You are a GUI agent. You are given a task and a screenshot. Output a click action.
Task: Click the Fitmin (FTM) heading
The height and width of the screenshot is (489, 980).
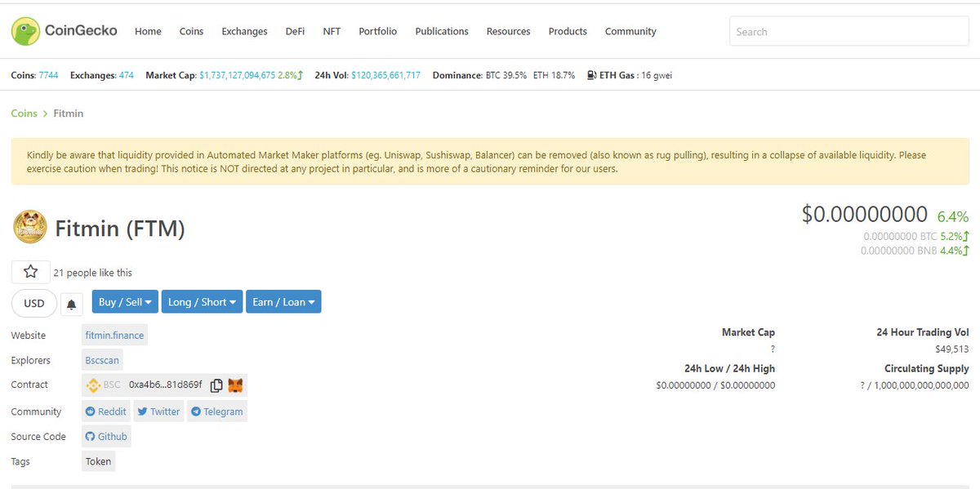pyautogui.click(x=120, y=229)
